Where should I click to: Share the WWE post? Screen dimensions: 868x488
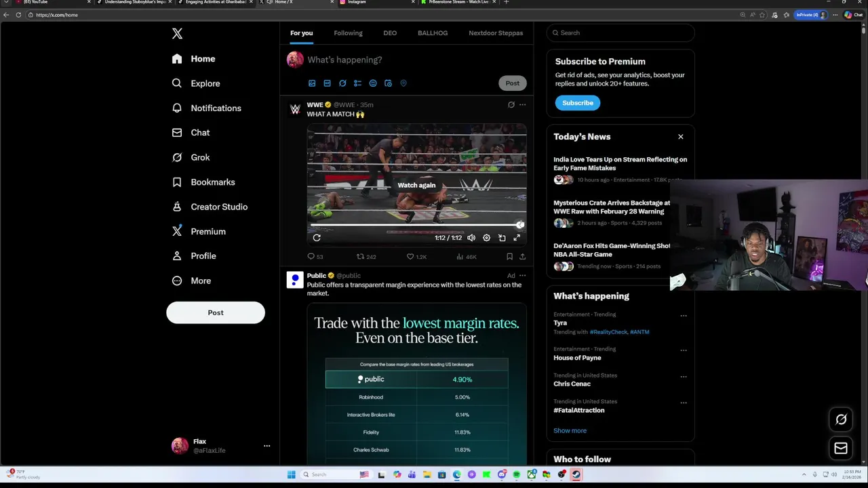(522, 257)
